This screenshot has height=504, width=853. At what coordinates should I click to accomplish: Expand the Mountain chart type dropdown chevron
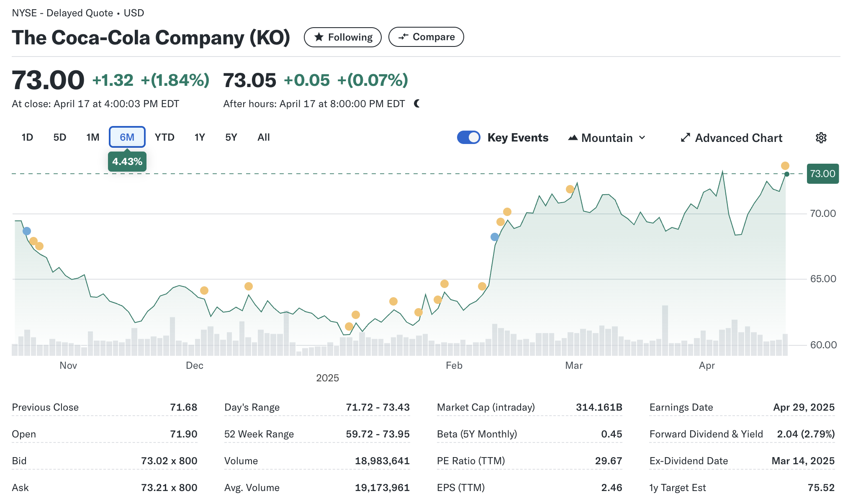click(x=642, y=138)
